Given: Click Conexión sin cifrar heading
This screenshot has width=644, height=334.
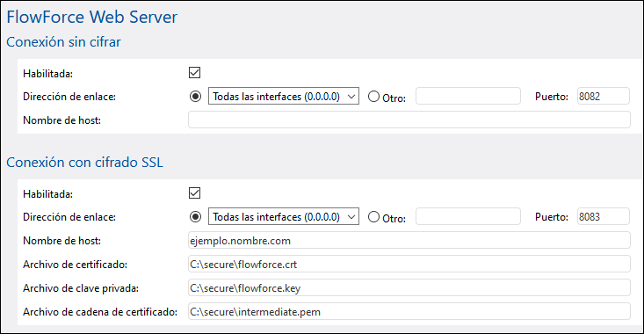Looking at the screenshot, I should pyautogui.click(x=63, y=42).
